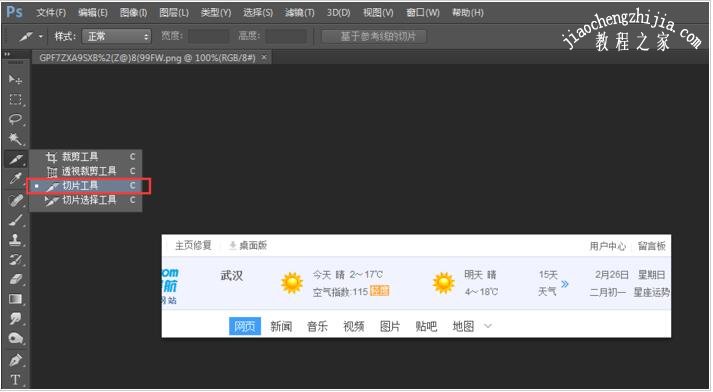Open the 图像(I) menu
Viewport: 713px width, 392px height.
(x=133, y=13)
